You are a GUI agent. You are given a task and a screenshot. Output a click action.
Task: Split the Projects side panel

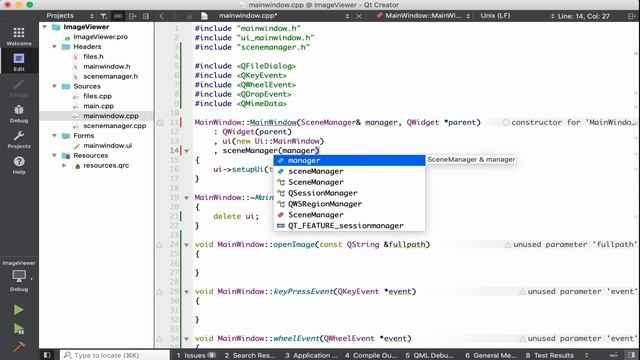[132, 16]
